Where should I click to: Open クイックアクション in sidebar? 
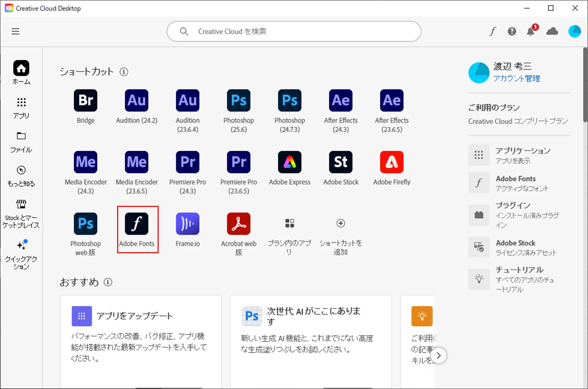(21, 255)
